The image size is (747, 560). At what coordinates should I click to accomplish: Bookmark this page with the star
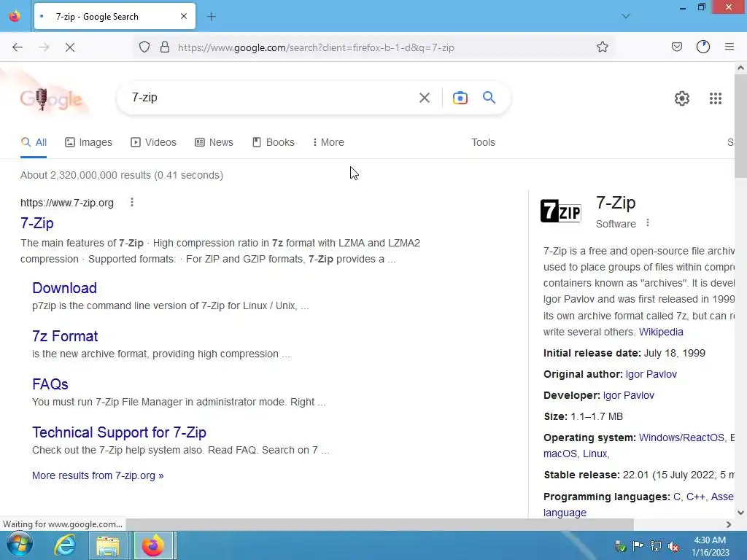click(602, 47)
